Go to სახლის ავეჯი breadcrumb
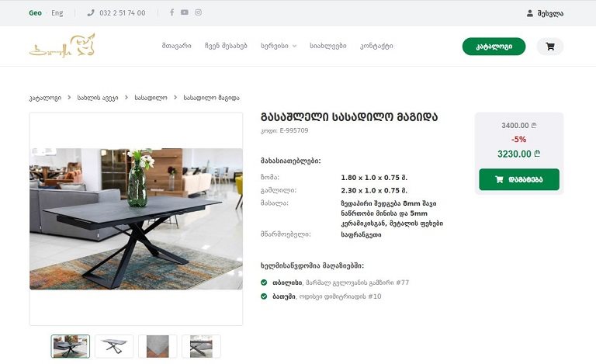596x364 pixels. tap(98, 98)
